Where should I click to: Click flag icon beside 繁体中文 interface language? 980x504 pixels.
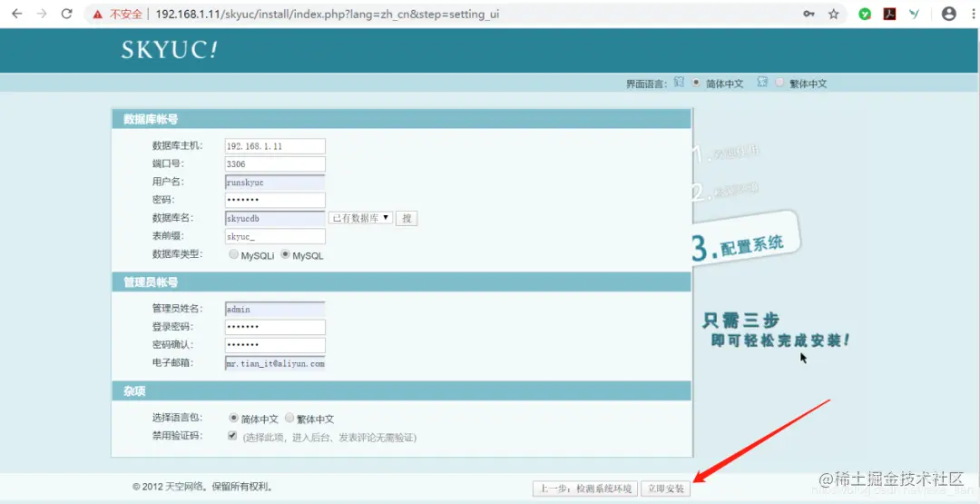(x=762, y=83)
